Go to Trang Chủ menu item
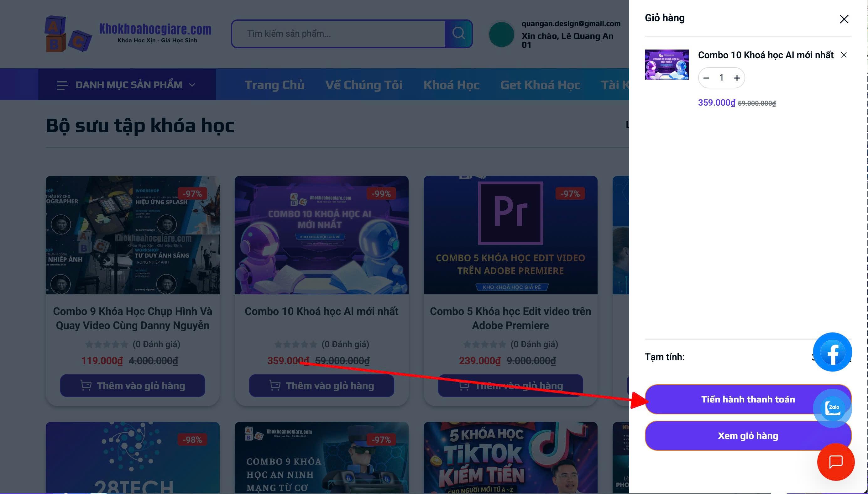The width and height of the screenshot is (868, 494). click(275, 85)
